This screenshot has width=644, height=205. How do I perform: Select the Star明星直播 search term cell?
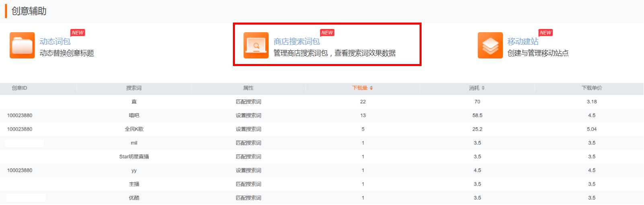[x=134, y=157]
